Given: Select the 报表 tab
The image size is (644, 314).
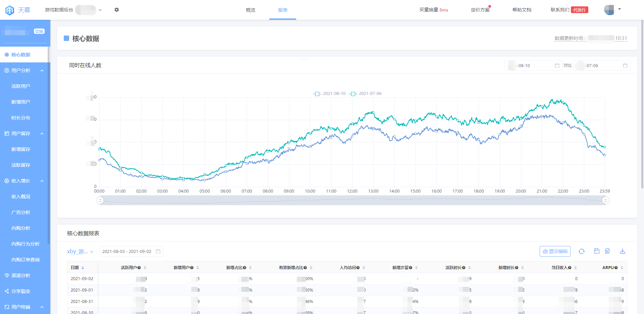Looking at the screenshot, I should [x=283, y=10].
